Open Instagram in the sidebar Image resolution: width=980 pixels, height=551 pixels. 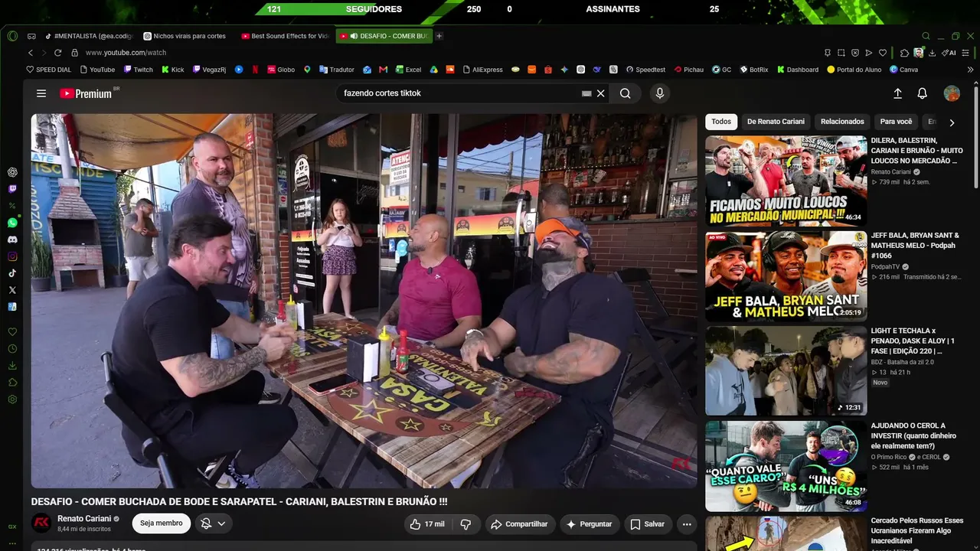pos(12,256)
